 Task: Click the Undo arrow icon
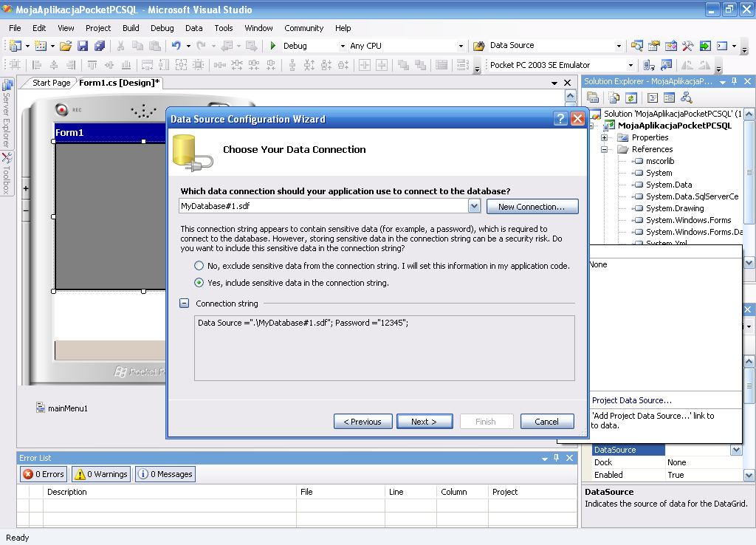[176, 46]
